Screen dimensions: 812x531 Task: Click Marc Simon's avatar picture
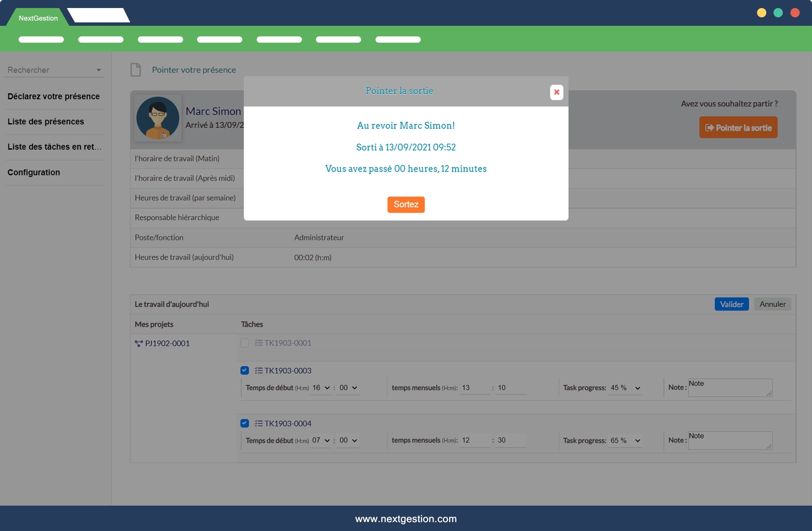click(158, 118)
